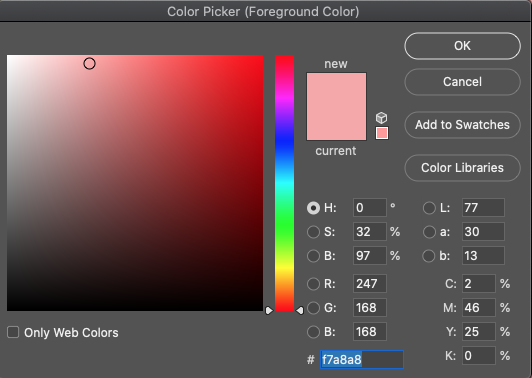
Task: Select the S saturation radio button
Action: [x=313, y=232]
